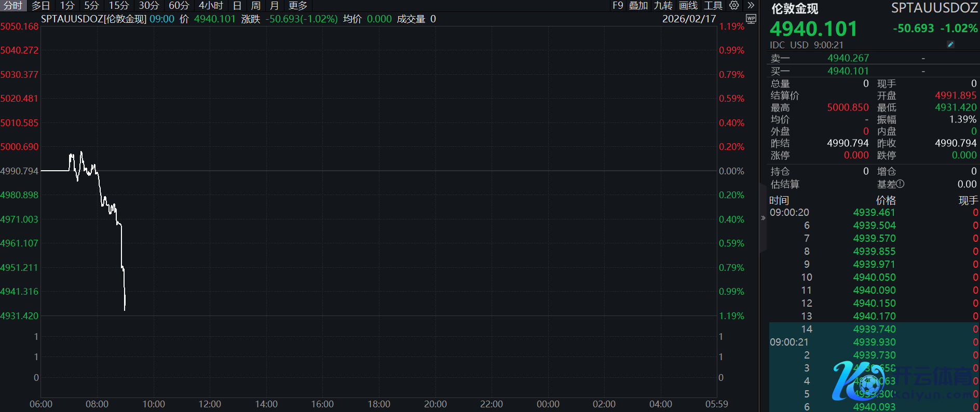Image resolution: width=980 pixels, height=412 pixels.
Task: Switch to the 分时 intraday tab
Action: click(x=13, y=6)
